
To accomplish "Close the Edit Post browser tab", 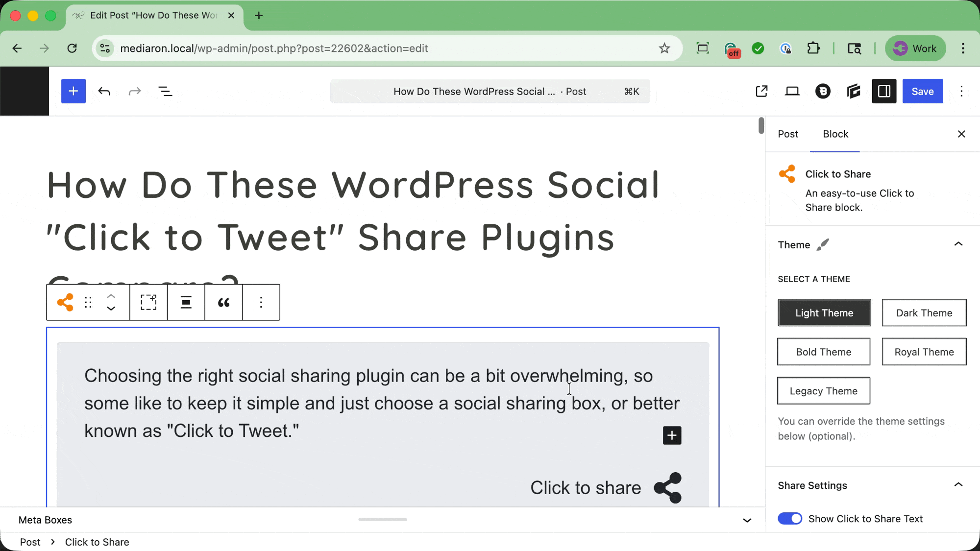I will [x=231, y=15].
